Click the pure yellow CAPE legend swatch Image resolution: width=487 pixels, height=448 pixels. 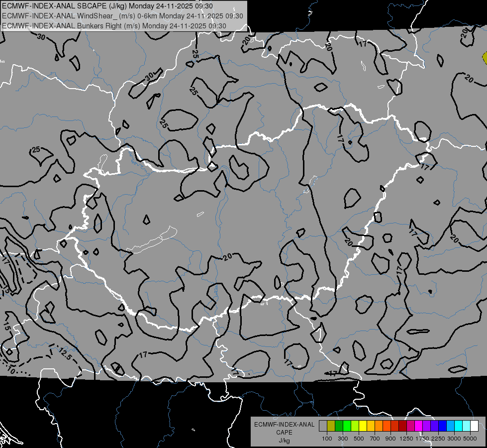click(363, 426)
